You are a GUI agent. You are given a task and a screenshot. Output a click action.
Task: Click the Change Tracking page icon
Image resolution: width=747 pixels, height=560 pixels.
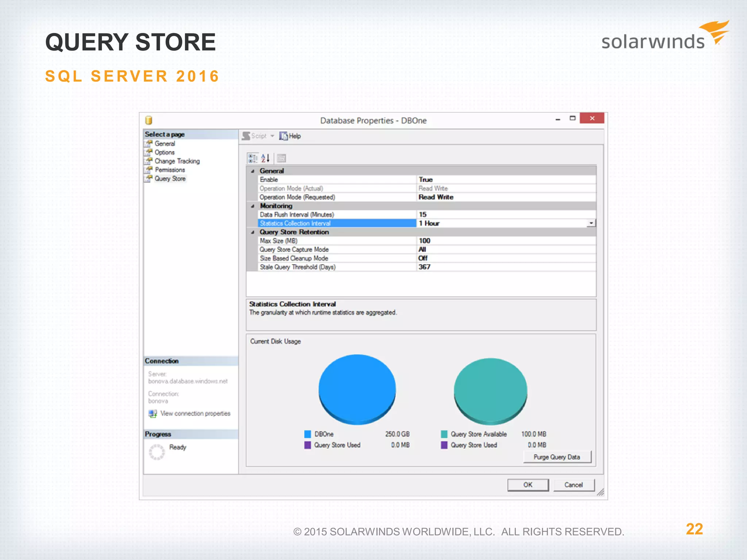tap(148, 161)
